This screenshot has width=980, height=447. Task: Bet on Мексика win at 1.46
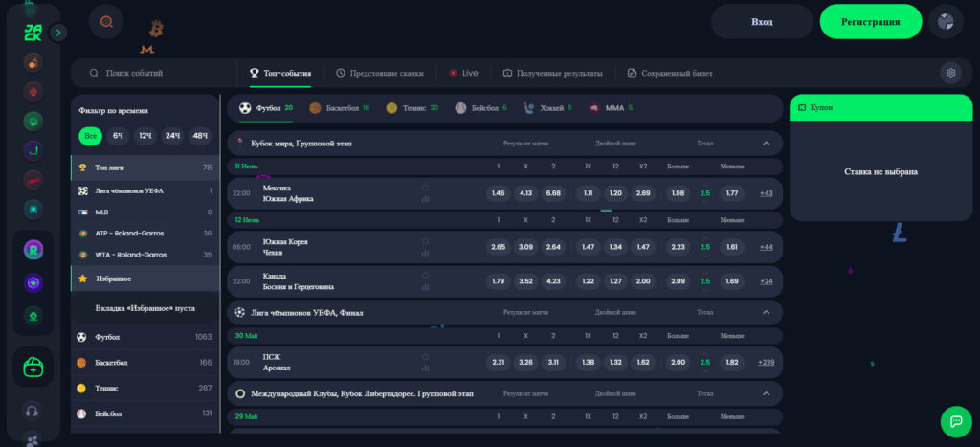coord(498,193)
